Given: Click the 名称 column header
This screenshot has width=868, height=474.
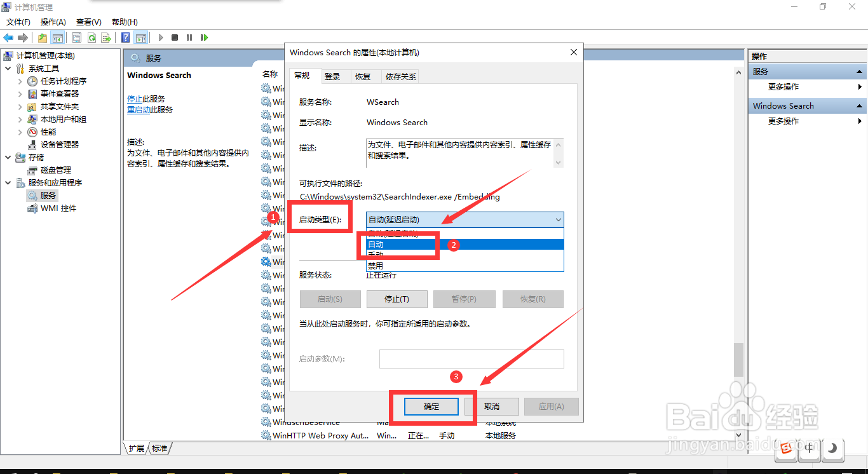Looking at the screenshot, I should tap(270, 74).
